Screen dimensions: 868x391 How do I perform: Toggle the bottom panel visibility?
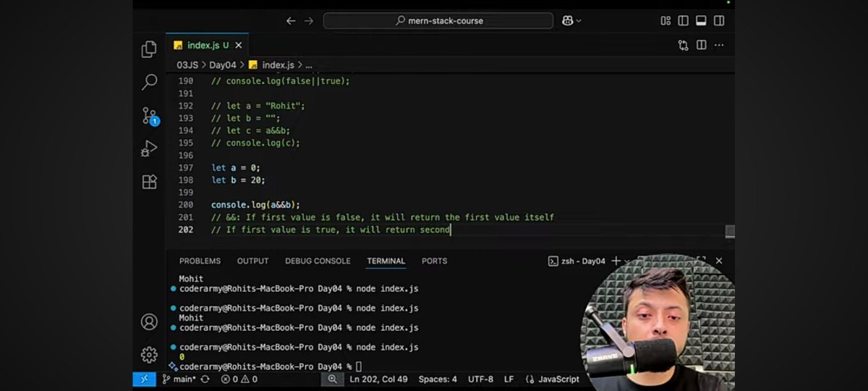tap(701, 21)
